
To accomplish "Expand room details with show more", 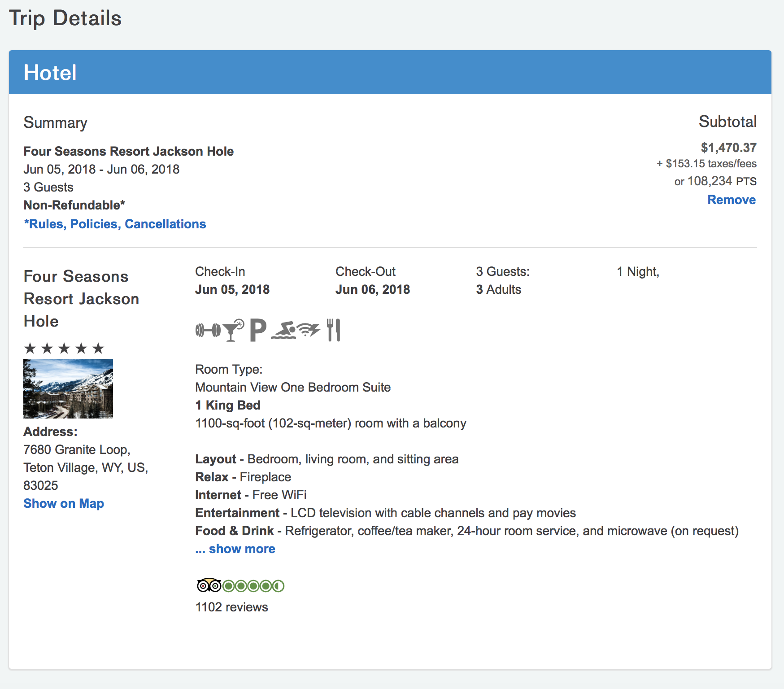I will click(235, 549).
